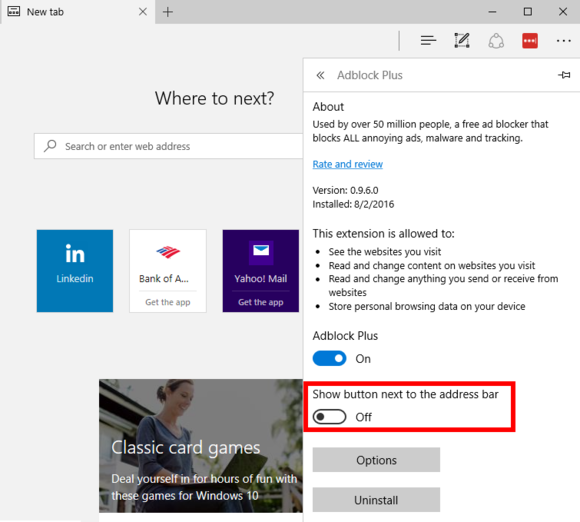580x522 pixels.
Task: Open the Share icon in toolbar
Action: 496,41
